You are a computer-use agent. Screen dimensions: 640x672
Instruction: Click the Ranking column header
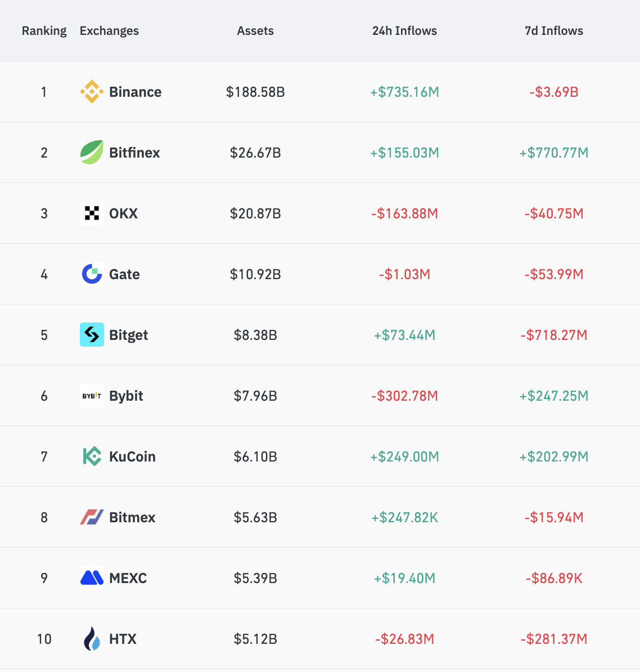(x=44, y=31)
